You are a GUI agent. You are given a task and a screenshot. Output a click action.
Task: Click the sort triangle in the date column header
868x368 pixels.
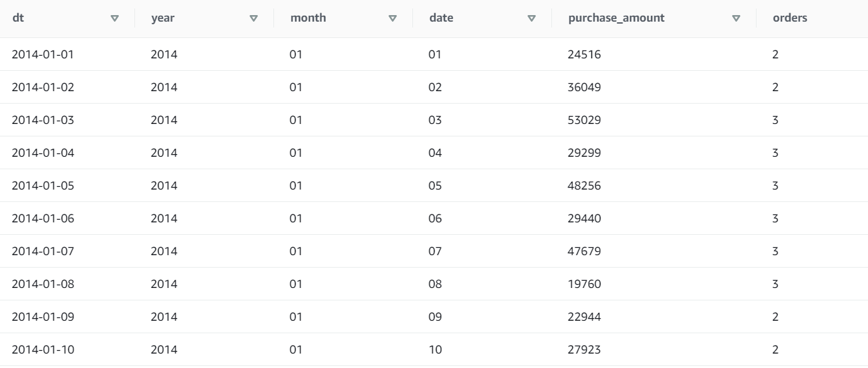pyautogui.click(x=532, y=18)
